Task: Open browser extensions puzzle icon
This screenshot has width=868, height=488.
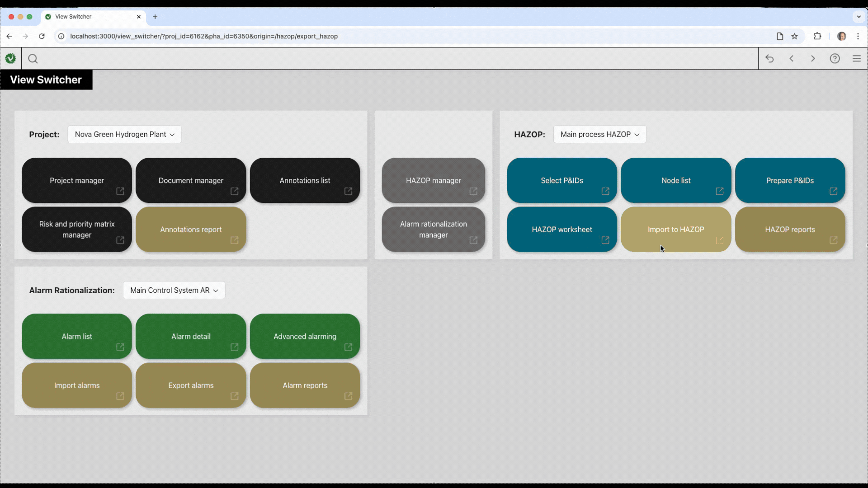Action: 817,36
